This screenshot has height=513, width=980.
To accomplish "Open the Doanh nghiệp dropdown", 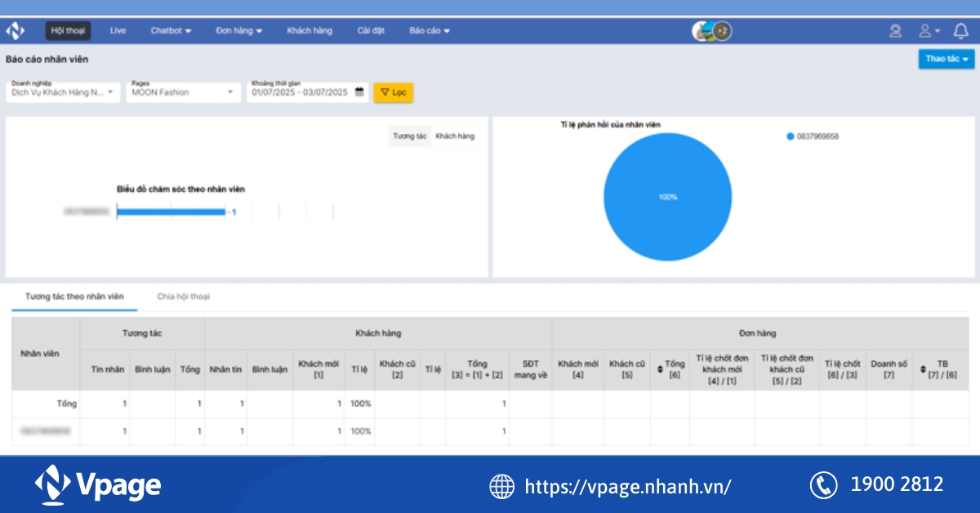I will tap(62, 92).
